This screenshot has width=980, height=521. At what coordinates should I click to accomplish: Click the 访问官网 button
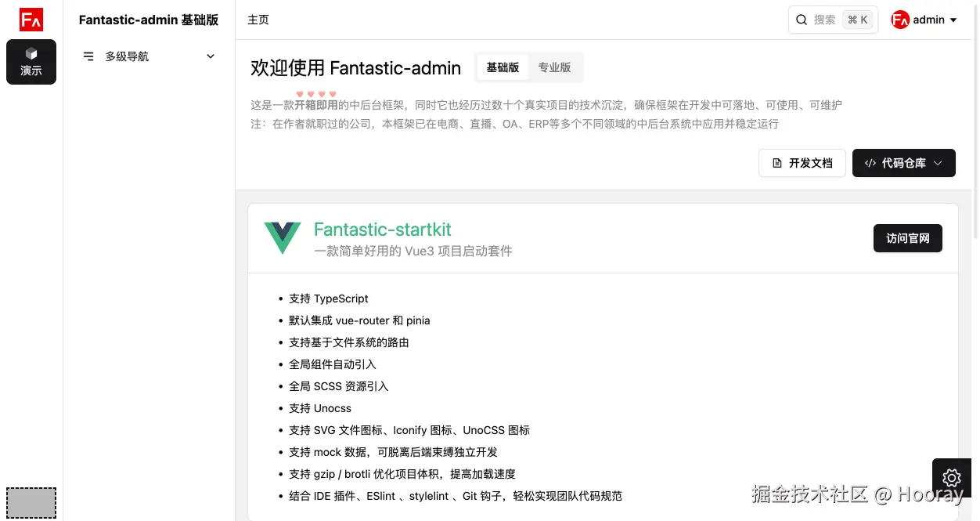pyautogui.click(x=907, y=238)
